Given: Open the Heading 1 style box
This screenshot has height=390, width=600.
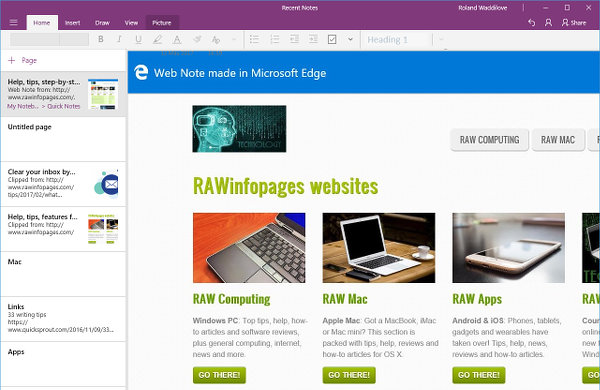Looking at the screenshot, I should tap(396, 39).
